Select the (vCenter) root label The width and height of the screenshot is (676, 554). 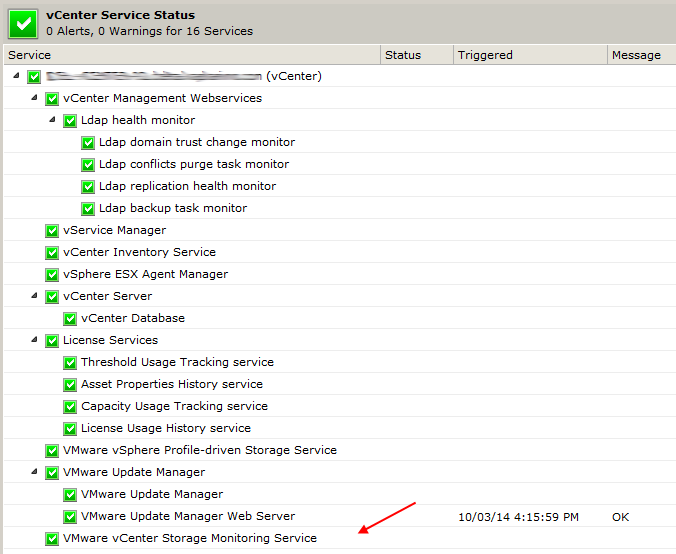coord(294,76)
